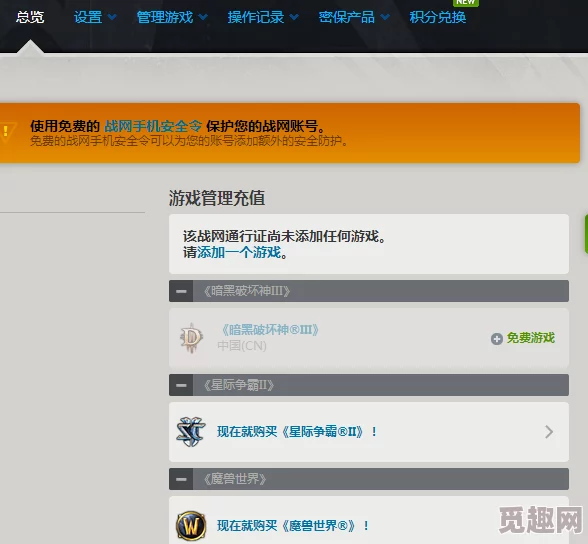Open the 《暗黑破坏神®III》 game link

tap(270, 330)
